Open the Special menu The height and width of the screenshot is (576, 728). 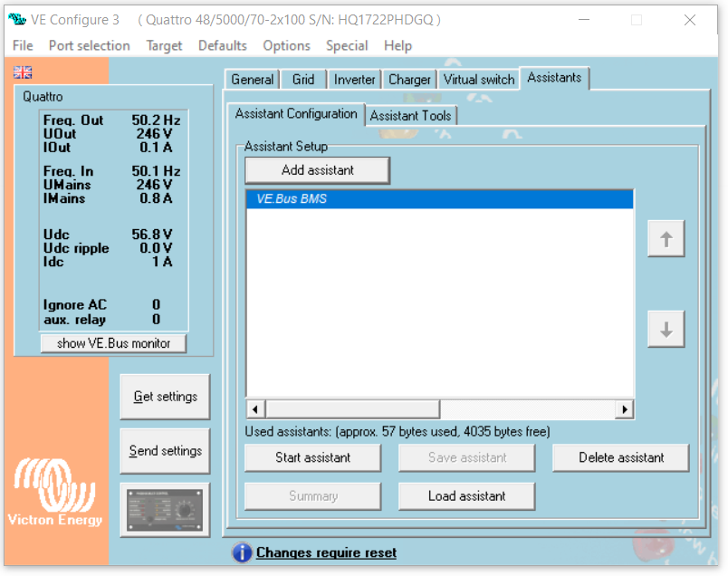pyautogui.click(x=347, y=45)
